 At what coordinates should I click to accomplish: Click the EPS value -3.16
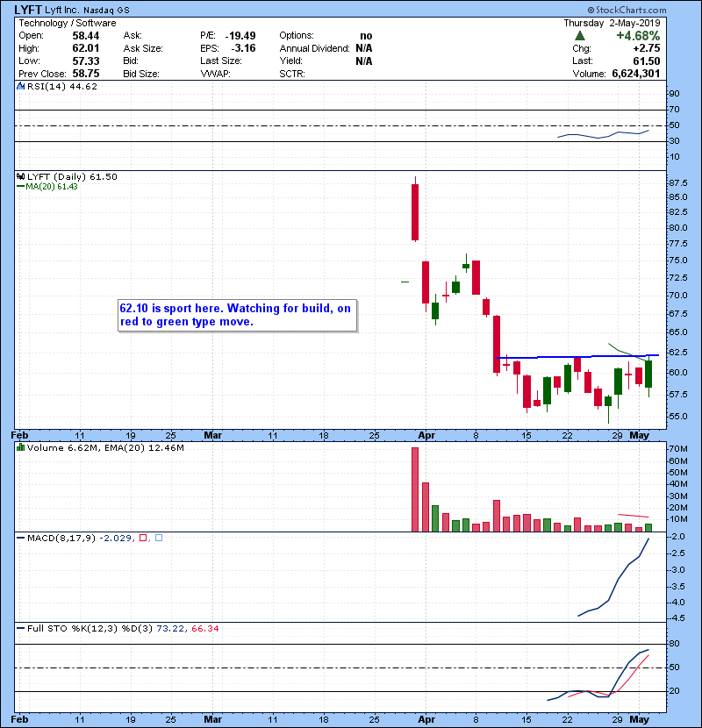(x=243, y=48)
